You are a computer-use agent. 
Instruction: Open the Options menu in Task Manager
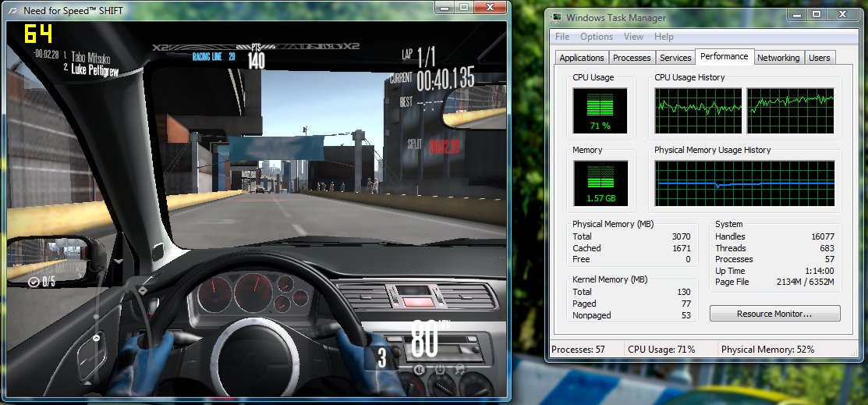596,37
